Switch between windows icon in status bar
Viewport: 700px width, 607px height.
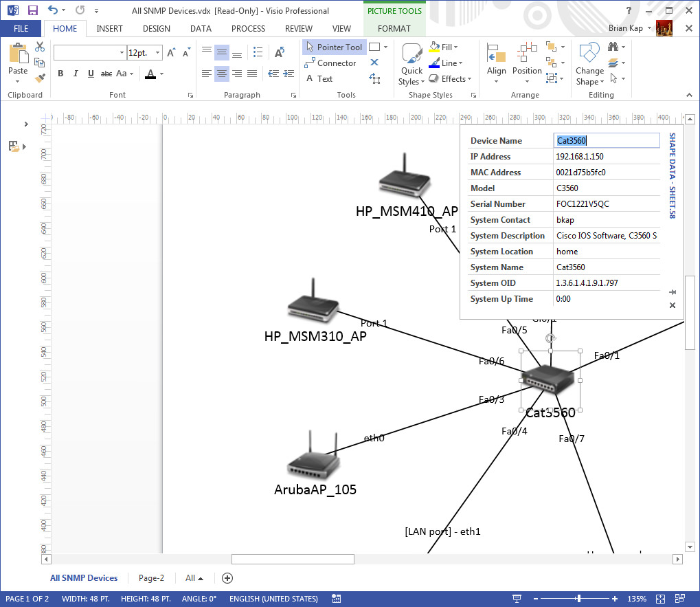coord(680,599)
